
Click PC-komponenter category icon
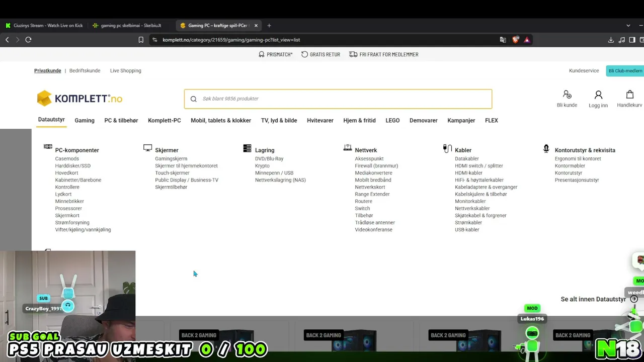pos(48,147)
